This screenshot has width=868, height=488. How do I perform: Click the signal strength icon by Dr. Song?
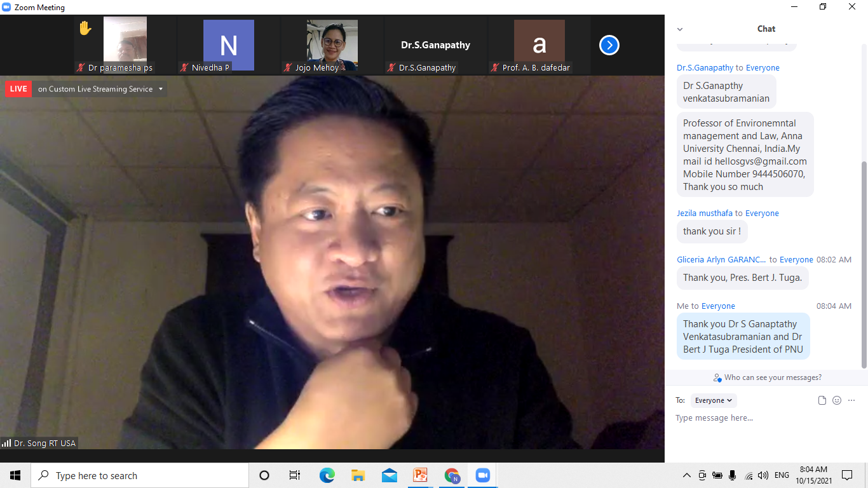[6, 443]
